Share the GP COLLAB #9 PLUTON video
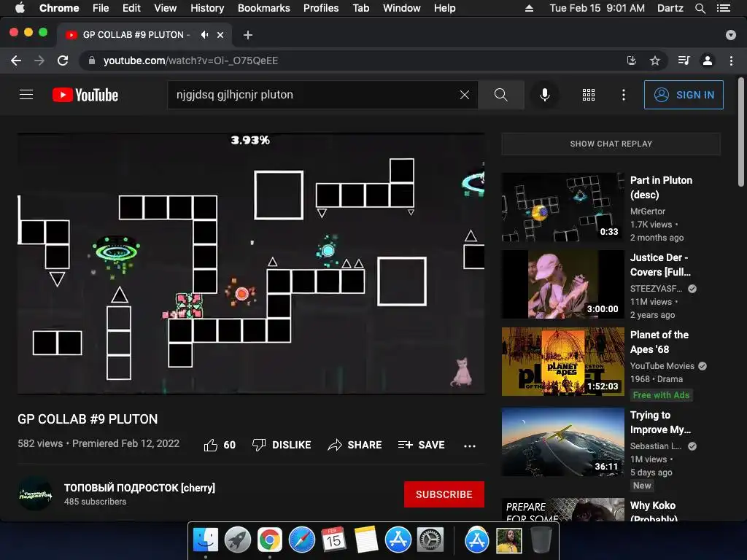The height and width of the screenshot is (560, 747). coord(355,445)
